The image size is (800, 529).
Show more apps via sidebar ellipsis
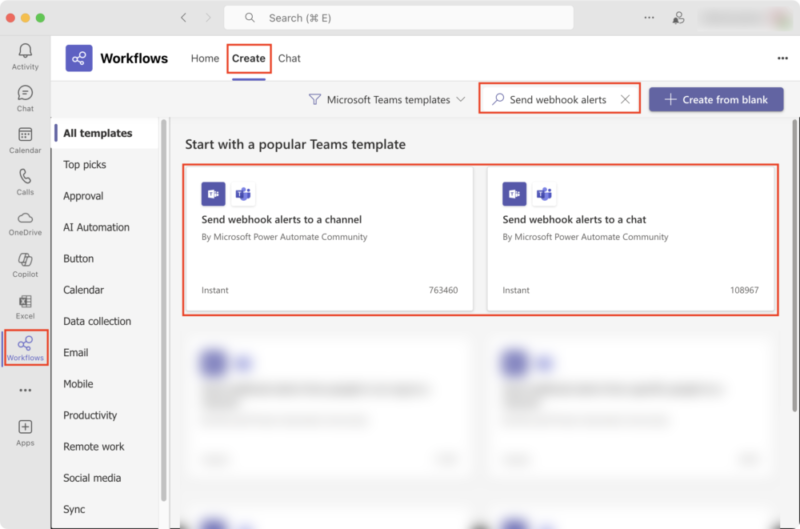pyautogui.click(x=25, y=390)
